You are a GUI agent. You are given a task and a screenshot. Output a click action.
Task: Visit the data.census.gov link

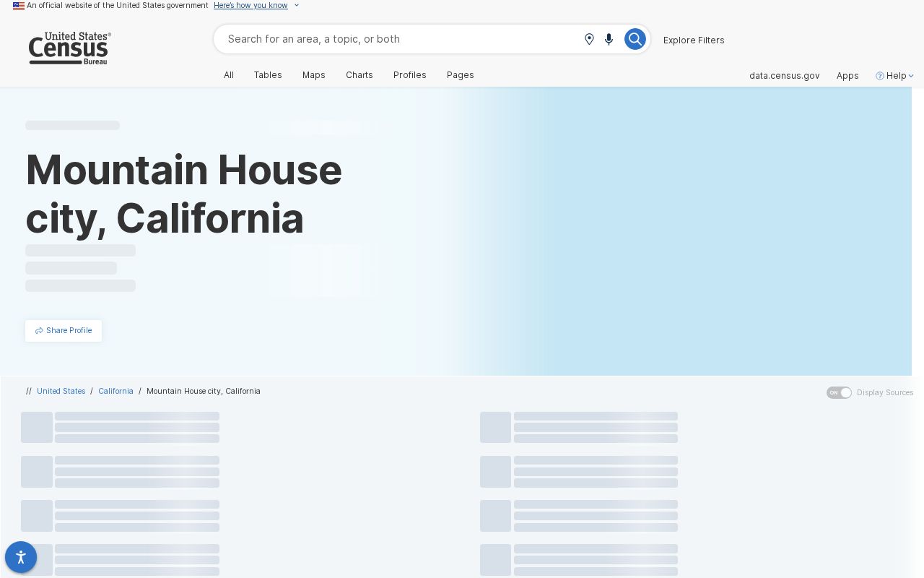784,76
